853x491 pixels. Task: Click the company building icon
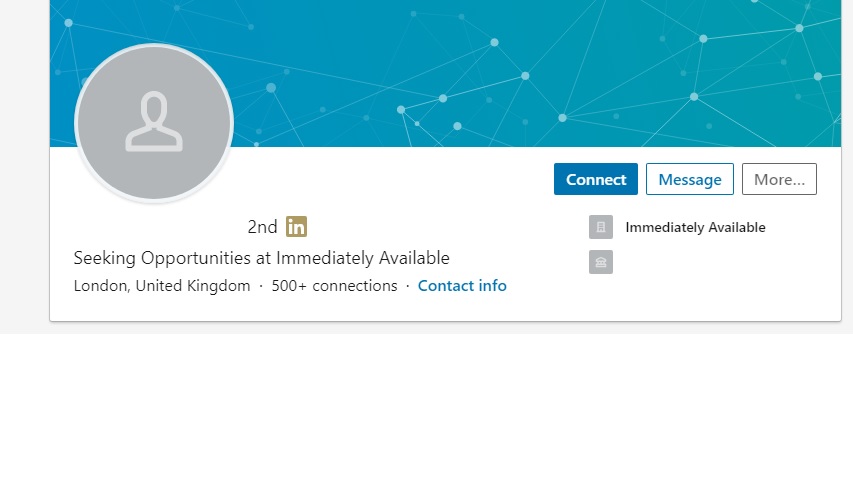(600, 228)
